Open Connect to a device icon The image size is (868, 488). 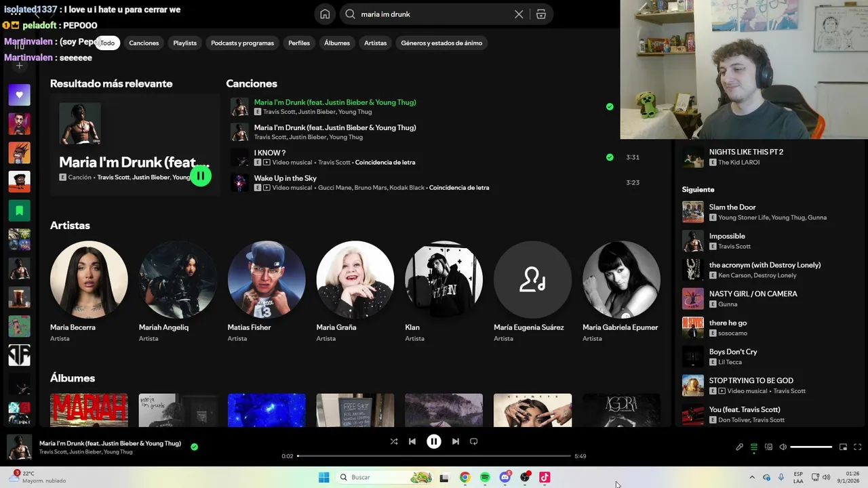click(x=768, y=447)
